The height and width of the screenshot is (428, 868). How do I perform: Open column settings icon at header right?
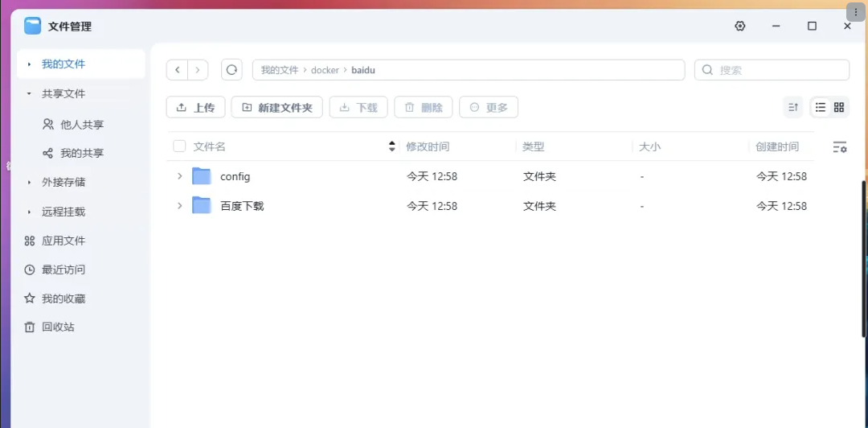click(x=840, y=147)
